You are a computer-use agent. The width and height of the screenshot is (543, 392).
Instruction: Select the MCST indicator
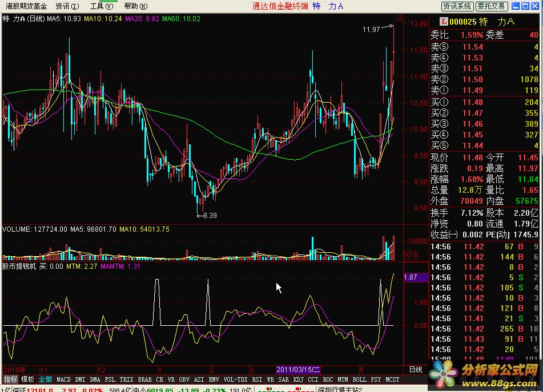(392, 379)
